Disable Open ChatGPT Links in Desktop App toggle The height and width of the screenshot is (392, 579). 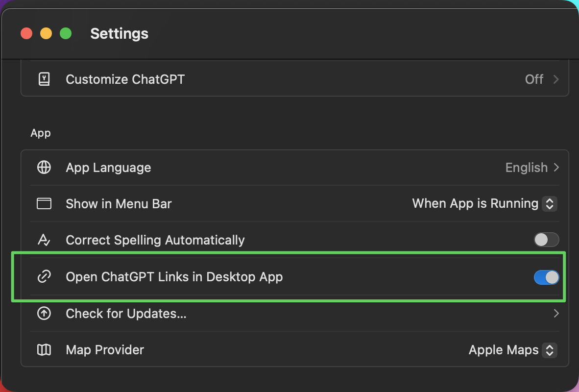click(x=546, y=277)
